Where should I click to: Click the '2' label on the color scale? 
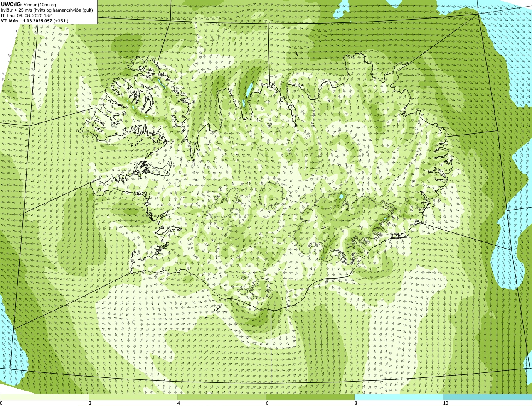[x=90, y=403]
